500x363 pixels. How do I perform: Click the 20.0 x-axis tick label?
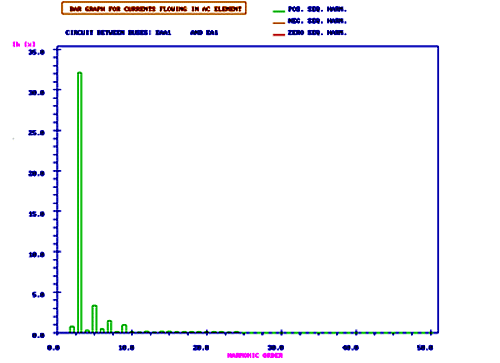coord(201,348)
